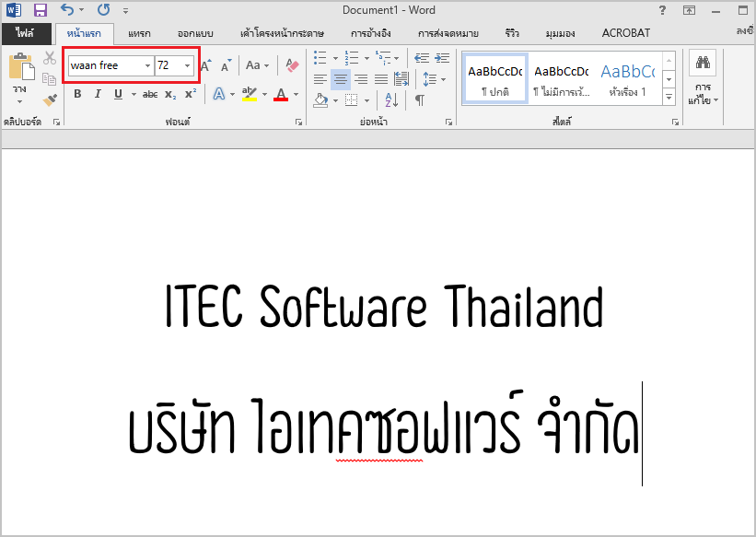Toggle Underline formatting
Viewport: 756px width, 537px height.
click(x=118, y=94)
